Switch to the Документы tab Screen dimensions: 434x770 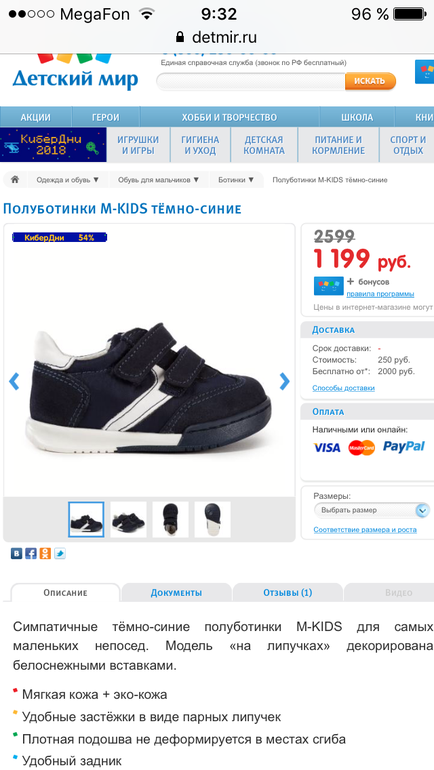176,593
